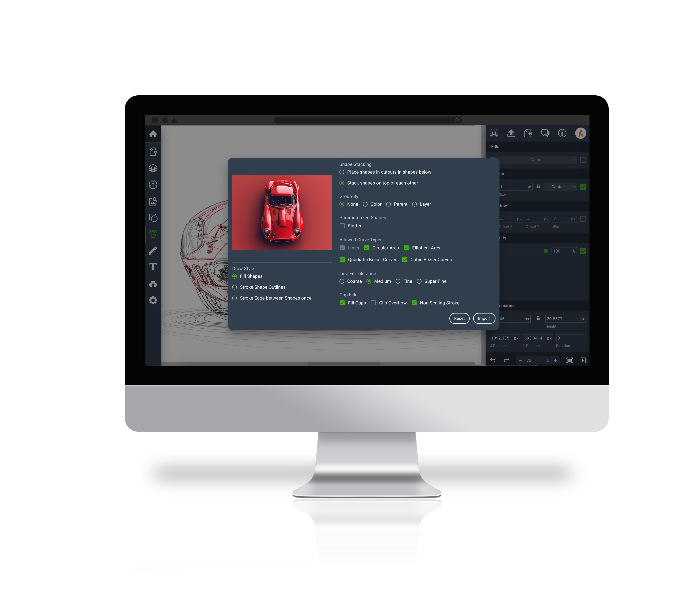700x590 pixels.
Task: Click the upload/export icon in toolbar
Action: 510,133
